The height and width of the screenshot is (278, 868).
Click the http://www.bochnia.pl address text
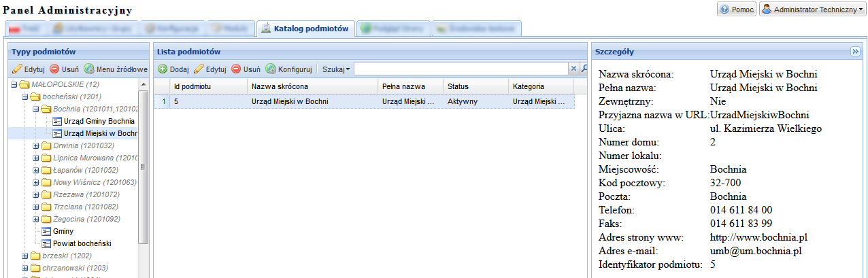coord(758,237)
